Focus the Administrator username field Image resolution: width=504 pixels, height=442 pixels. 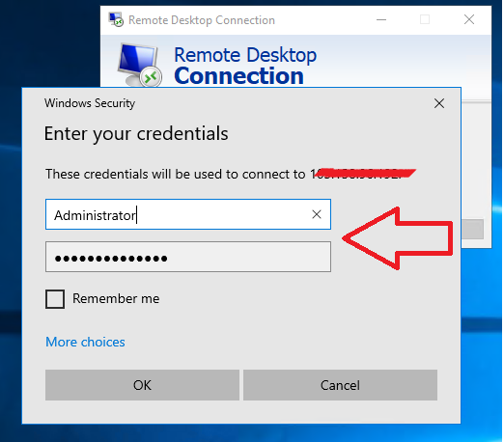pyautogui.click(x=188, y=214)
